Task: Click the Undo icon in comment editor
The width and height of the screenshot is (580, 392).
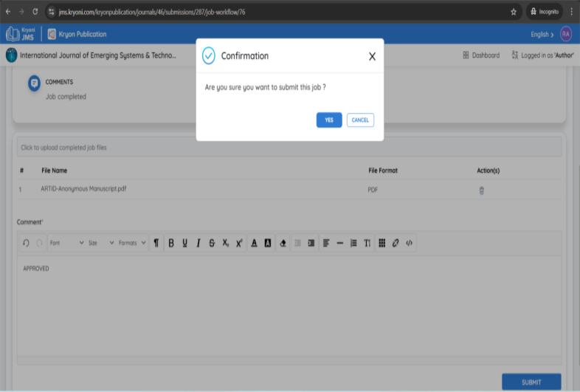Action: [x=26, y=243]
